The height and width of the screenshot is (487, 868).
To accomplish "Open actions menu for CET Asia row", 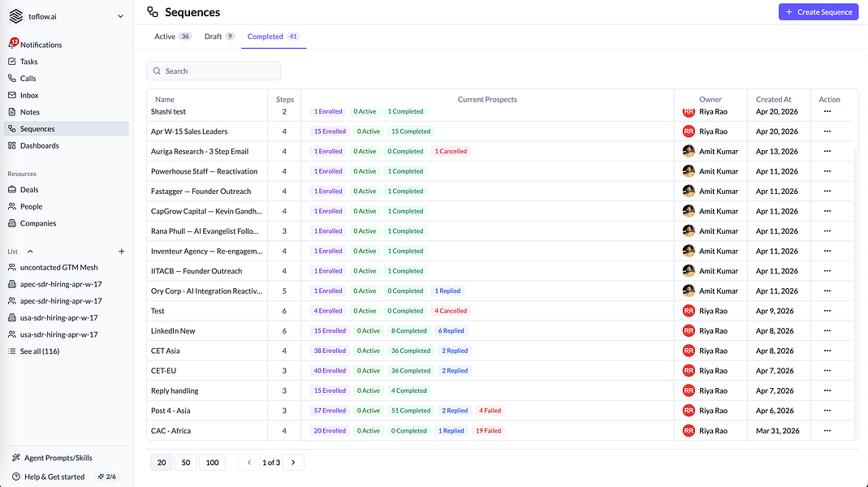I will click(827, 351).
